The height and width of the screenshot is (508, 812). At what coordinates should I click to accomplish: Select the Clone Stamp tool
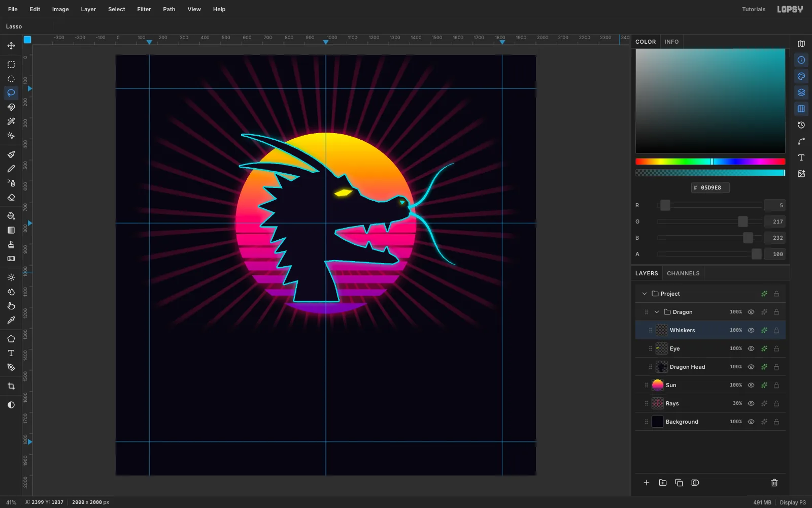(x=11, y=244)
